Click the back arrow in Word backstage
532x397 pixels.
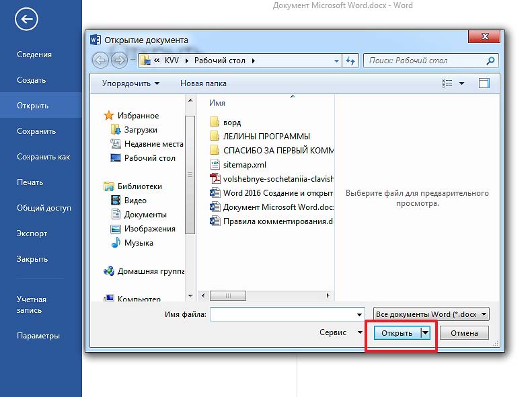(26, 19)
